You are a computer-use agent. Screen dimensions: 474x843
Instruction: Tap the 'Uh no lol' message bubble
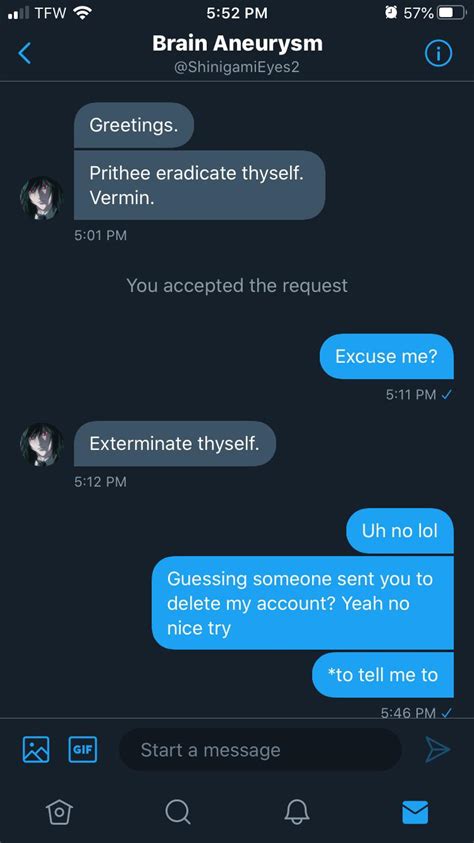(400, 531)
